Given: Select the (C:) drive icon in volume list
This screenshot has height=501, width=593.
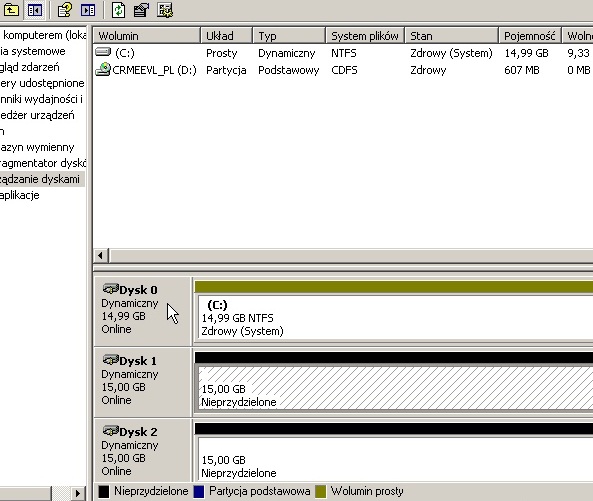Looking at the screenshot, I should pyautogui.click(x=103, y=51).
